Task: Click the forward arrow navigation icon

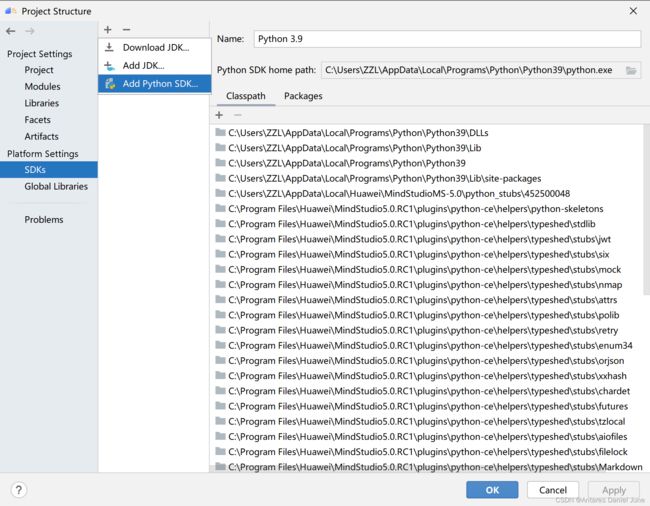Action: (x=29, y=31)
